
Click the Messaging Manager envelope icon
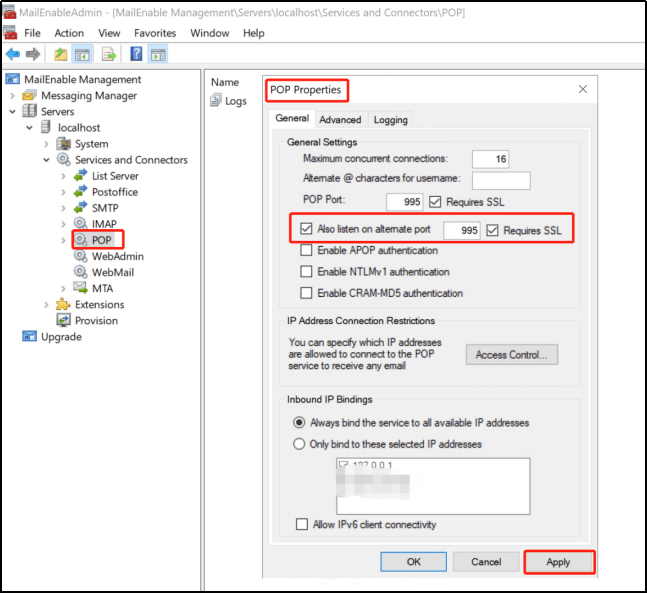(29, 96)
